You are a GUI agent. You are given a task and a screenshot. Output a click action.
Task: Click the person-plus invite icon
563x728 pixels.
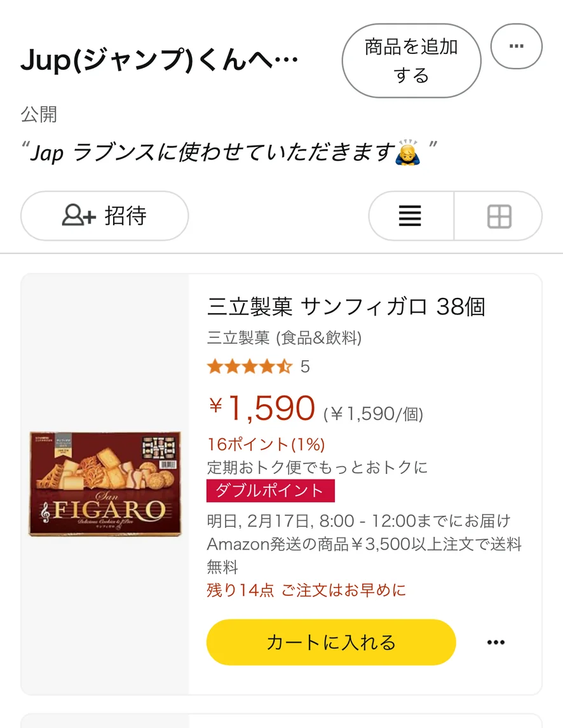click(x=79, y=216)
